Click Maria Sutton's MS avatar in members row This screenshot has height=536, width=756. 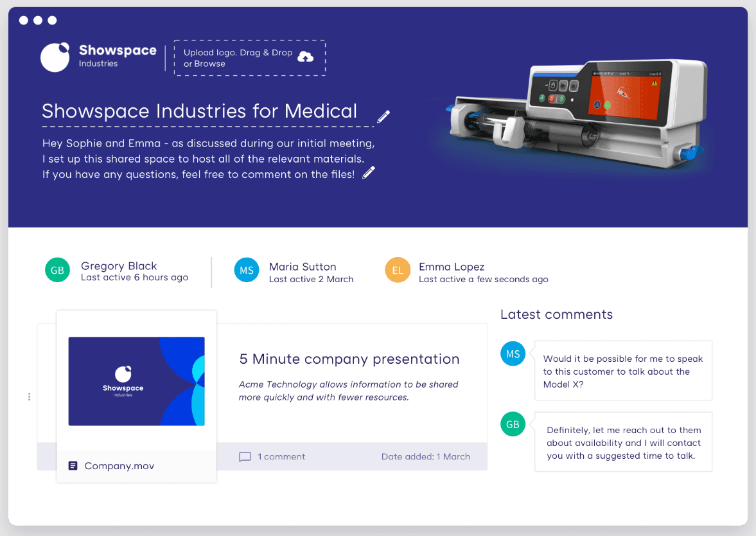pos(247,271)
